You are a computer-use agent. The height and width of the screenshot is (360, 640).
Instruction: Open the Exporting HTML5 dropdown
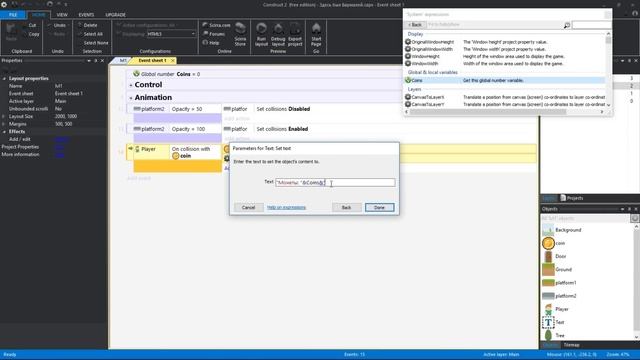171,34
